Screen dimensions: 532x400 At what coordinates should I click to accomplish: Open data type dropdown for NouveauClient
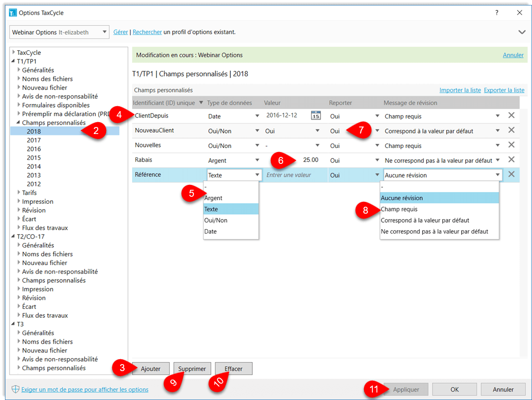point(257,131)
